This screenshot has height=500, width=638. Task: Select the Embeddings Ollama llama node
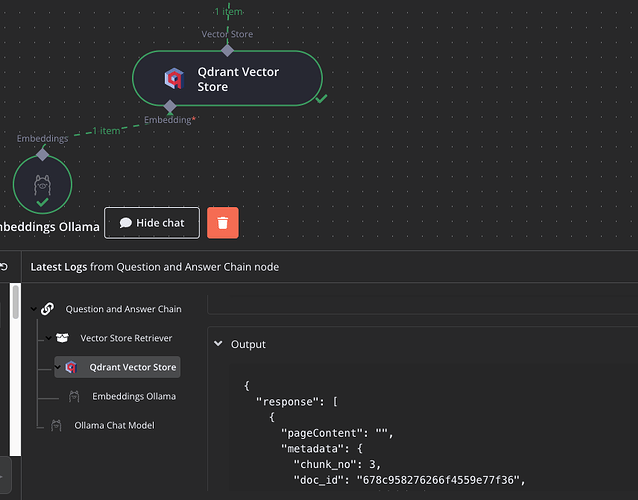[42, 185]
